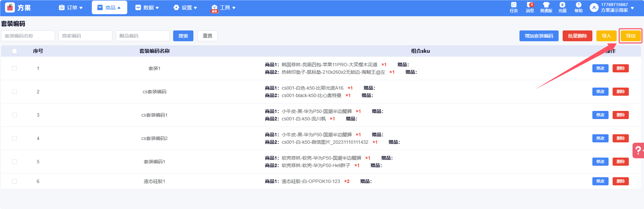Click the 重置 reset button
Screen dimensions: 644x209
tap(208, 36)
